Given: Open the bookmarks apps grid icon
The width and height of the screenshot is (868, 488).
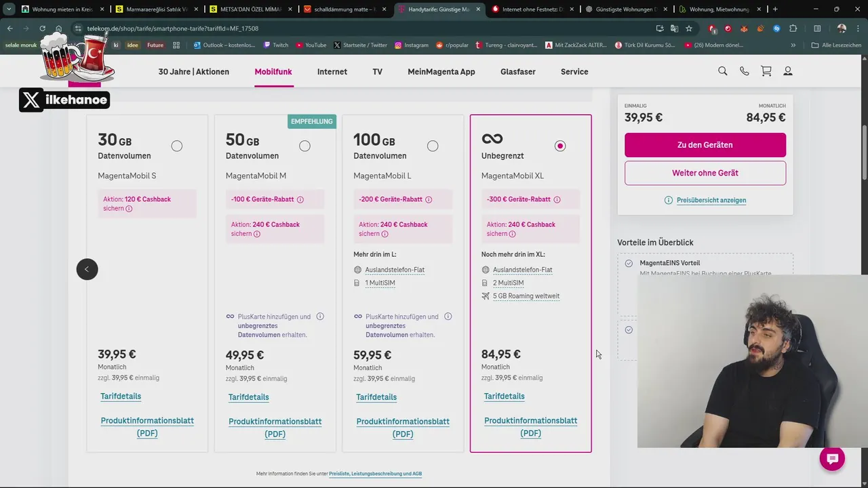Looking at the screenshot, I should (x=176, y=45).
